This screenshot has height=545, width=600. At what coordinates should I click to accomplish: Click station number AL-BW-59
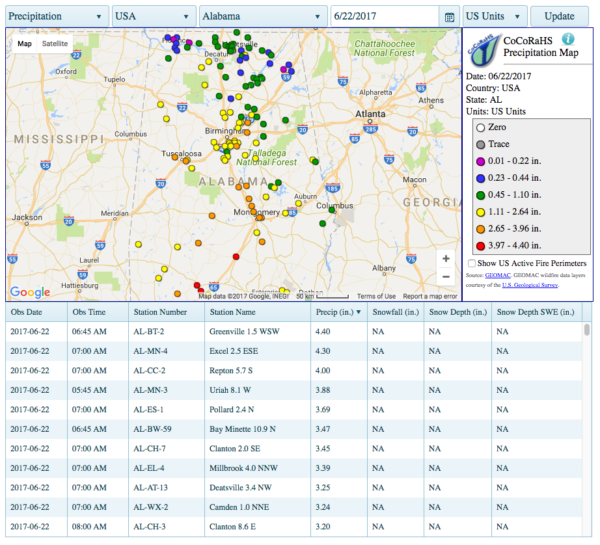(152, 429)
